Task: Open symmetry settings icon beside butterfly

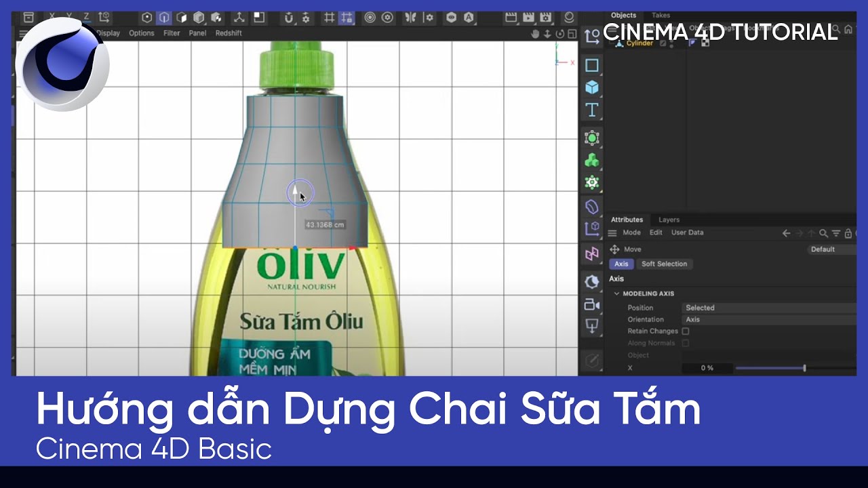Action: point(427,18)
